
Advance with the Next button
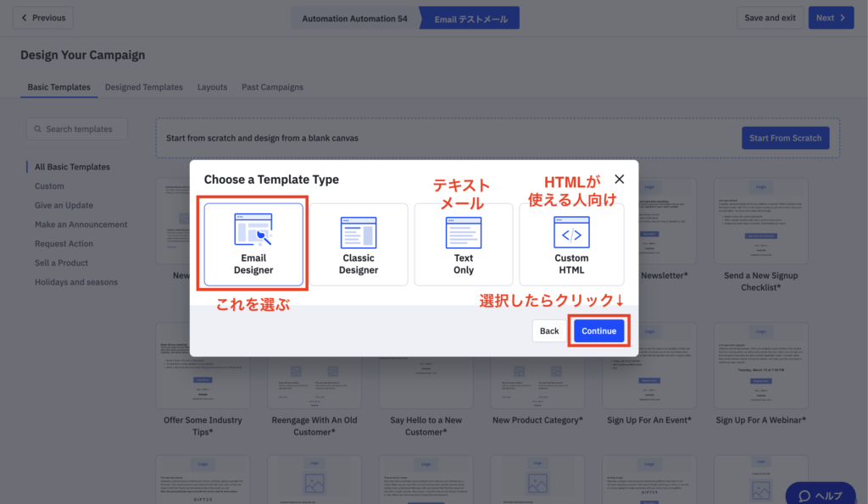coord(831,18)
